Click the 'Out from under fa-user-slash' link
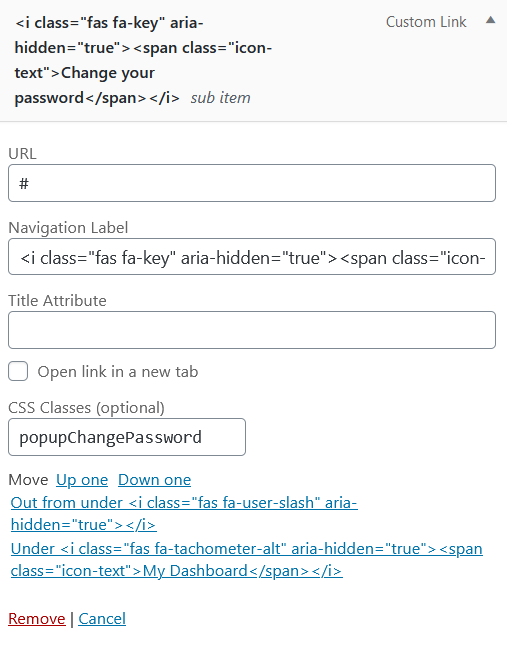Screen dimensions: 507x646 (x=184, y=514)
